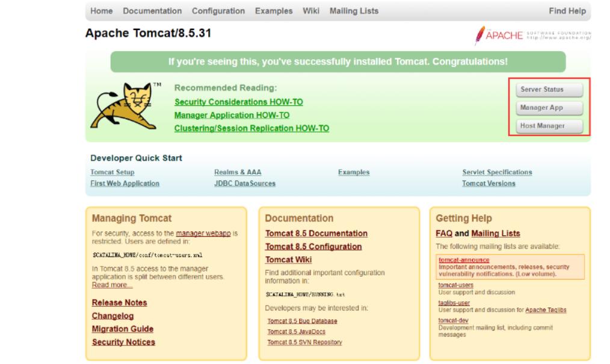Click the Tomcat Setup link
The width and height of the screenshot is (610, 364).
point(112,172)
